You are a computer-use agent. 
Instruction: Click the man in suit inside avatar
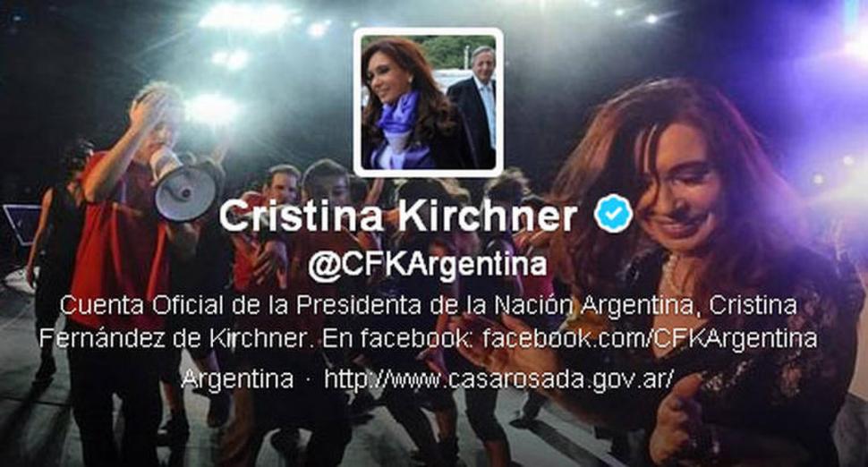[474, 106]
